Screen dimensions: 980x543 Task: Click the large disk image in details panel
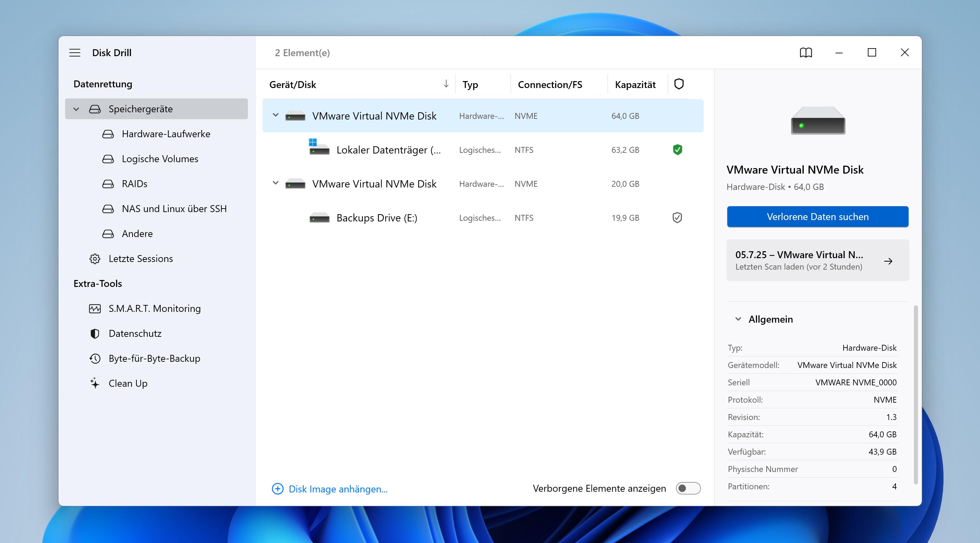click(818, 120)
